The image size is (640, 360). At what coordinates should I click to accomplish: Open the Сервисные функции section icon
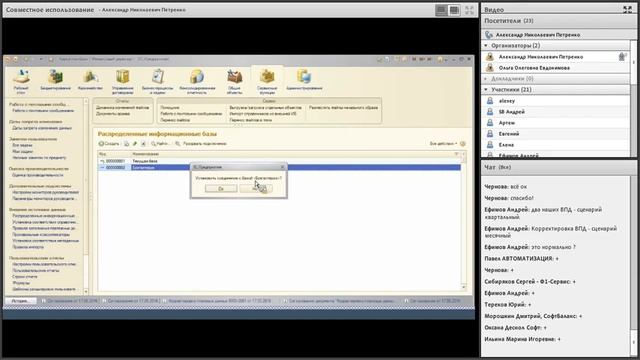(267, 81)
